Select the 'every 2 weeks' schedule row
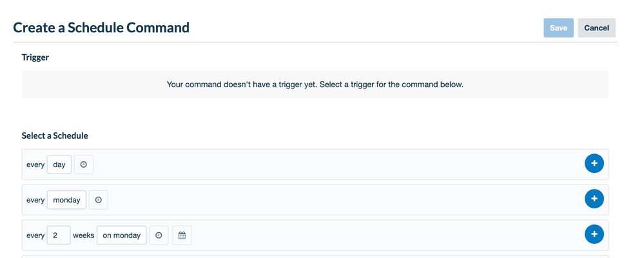644x258 pixels. [315, 235]
